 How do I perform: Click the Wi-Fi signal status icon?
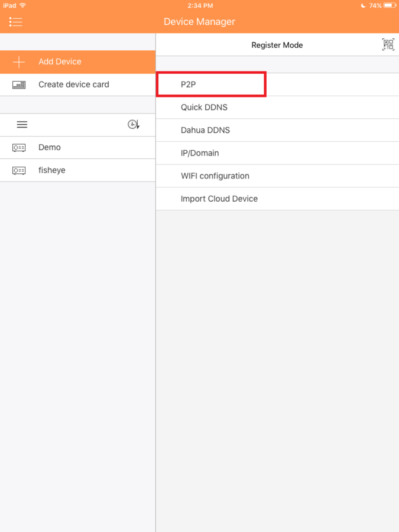pos(22,5)
